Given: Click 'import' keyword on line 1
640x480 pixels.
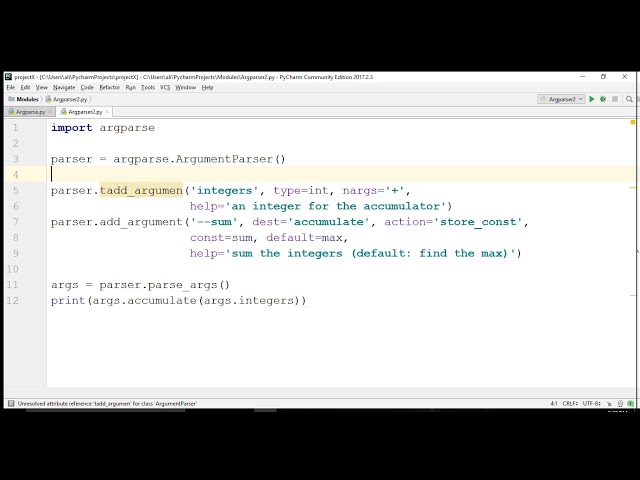Looking at the screenshot, I should point(71,128).
